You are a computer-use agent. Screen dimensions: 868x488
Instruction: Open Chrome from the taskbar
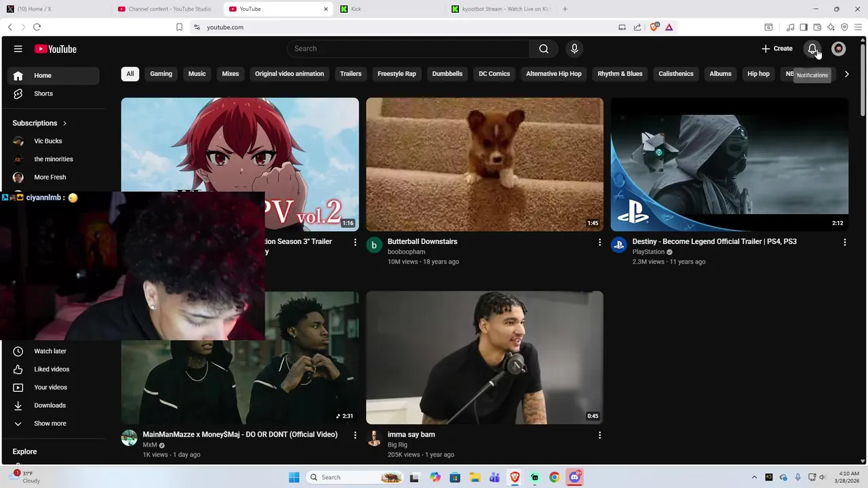click(x=555, y=477)
